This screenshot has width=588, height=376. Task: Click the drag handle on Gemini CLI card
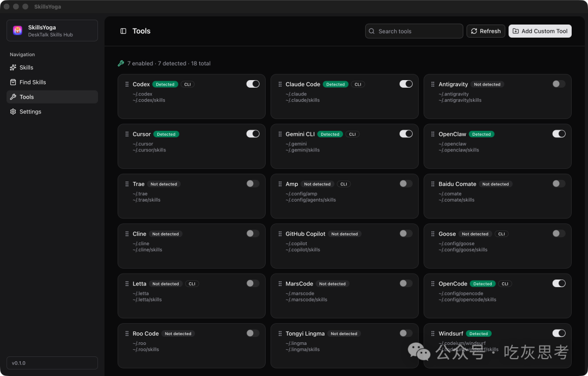(x=280, y=134)
